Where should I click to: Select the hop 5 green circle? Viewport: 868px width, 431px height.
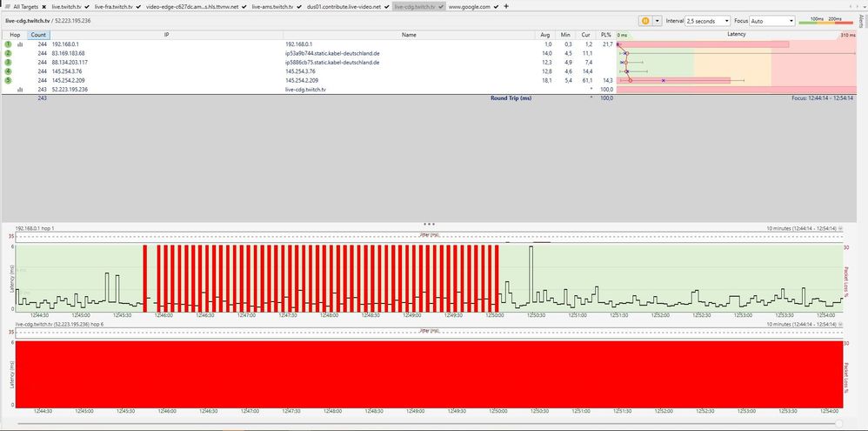click(8, 80)
